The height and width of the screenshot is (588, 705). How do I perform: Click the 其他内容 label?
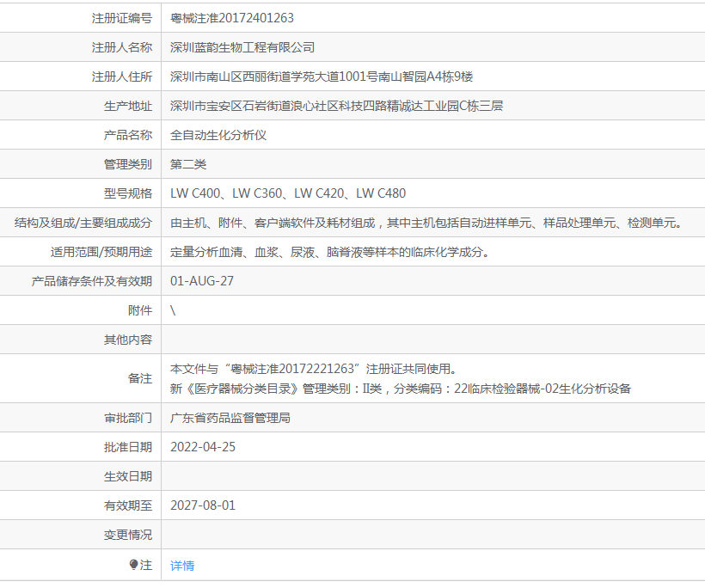(128, 340)
